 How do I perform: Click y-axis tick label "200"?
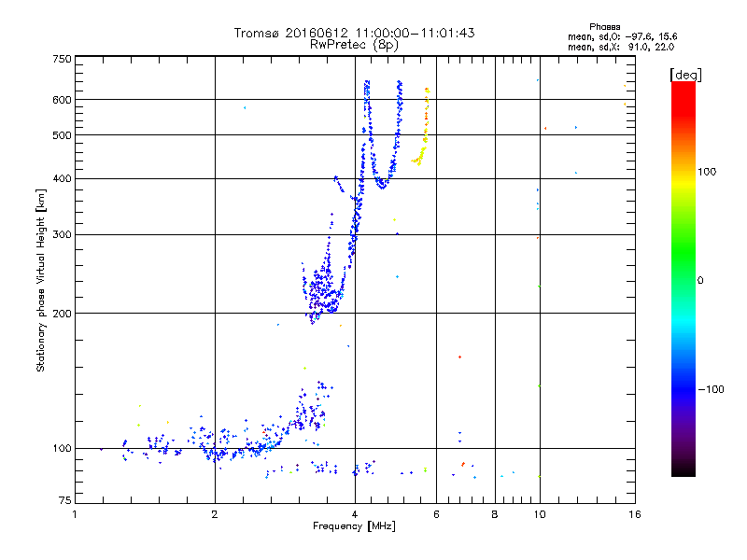click(x=62, y=314)
